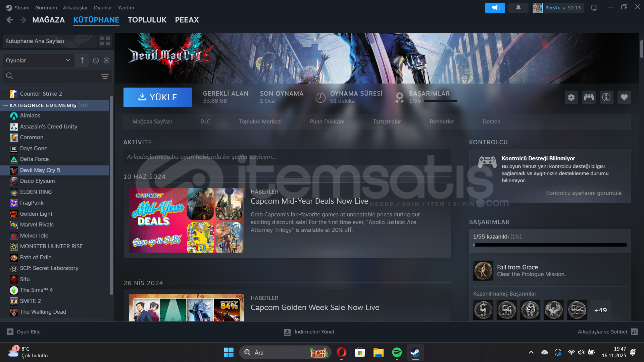Click the Fall from Grace achievement icon
Image resolution: width=644 pixels, height=362 pixels.
483,270
